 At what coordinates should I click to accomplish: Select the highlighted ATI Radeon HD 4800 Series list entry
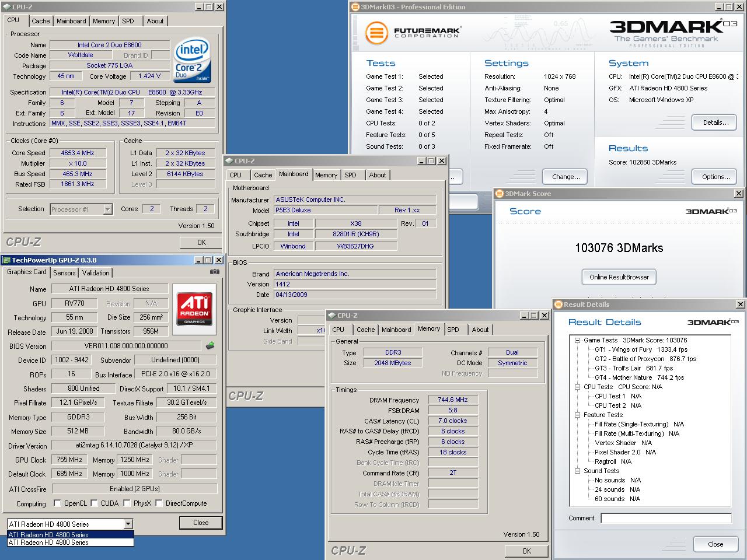click(71, 534)
